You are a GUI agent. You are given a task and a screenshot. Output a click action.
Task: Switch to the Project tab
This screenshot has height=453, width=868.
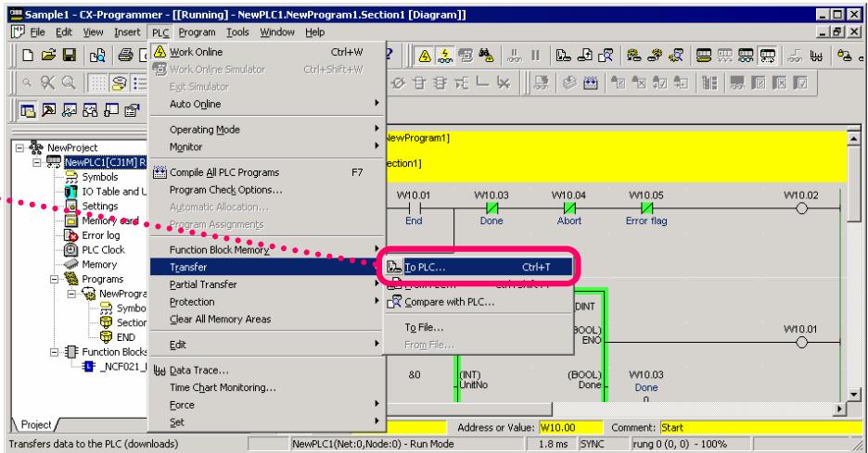coord(35,425)
